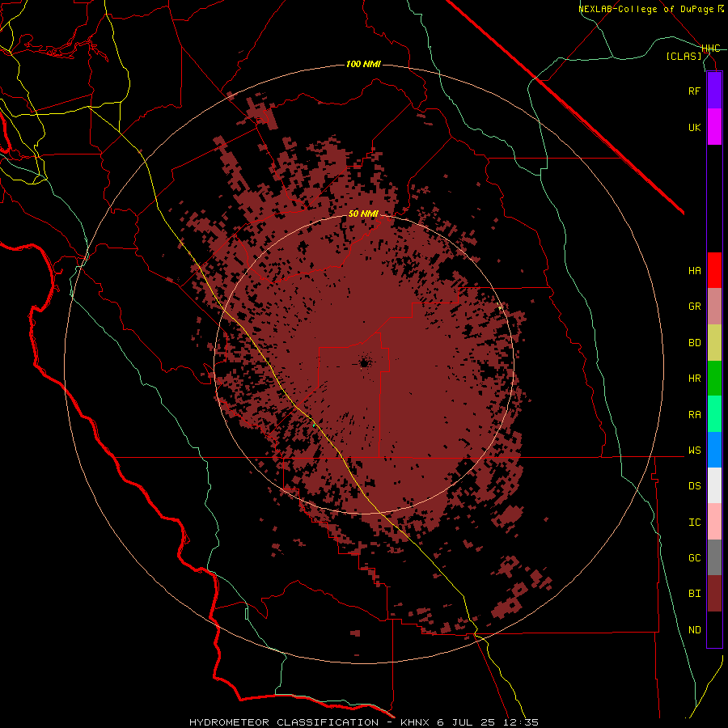Click the WS blue legend swatch
This screenshot has width=728, height=728.
point(714,450)
